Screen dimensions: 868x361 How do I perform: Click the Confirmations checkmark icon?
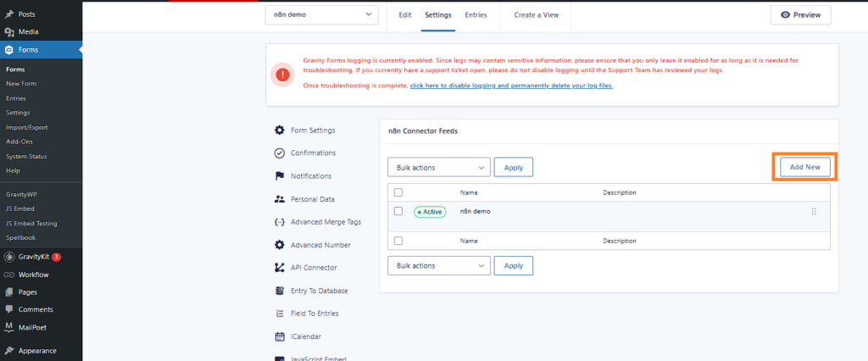[280, 153]
